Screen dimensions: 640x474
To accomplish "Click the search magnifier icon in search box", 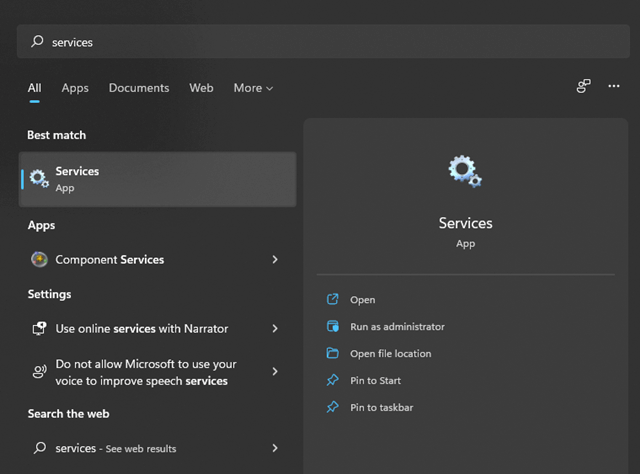I will (x=37, y=41).
